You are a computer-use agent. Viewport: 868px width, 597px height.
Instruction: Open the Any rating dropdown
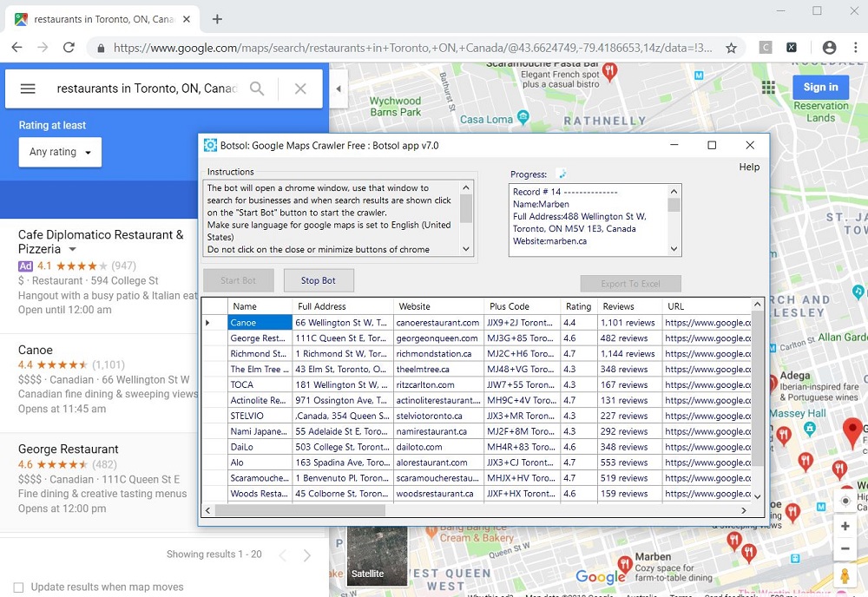(x=61, y=152)
